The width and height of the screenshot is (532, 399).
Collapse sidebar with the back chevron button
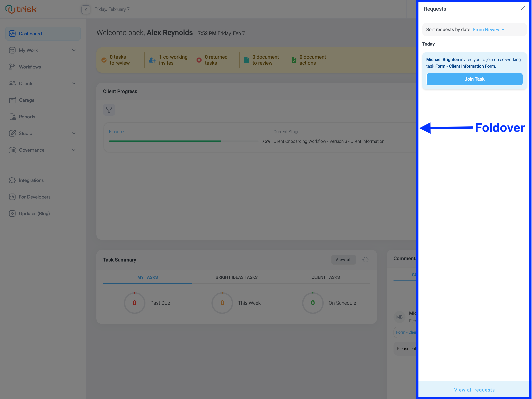pyautogui.click(x=86, y=9)
